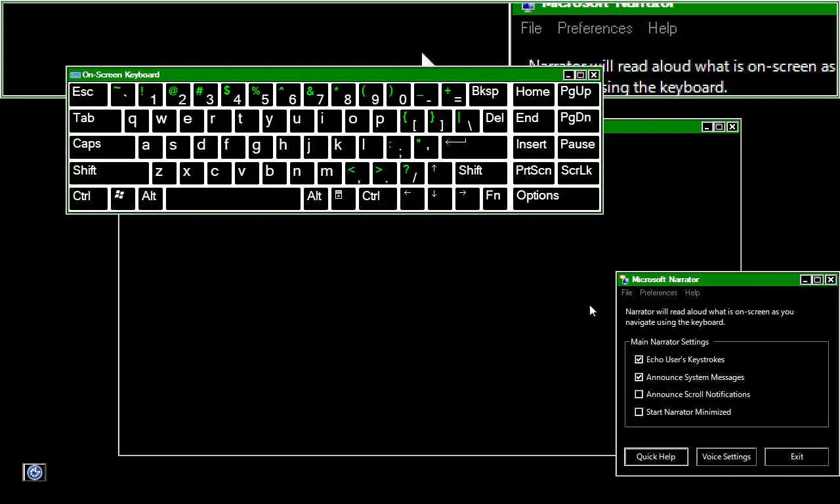
Task: Click the circular desktop icon at bottom-left
Action: pyautogui.click(x=35, y=472)
